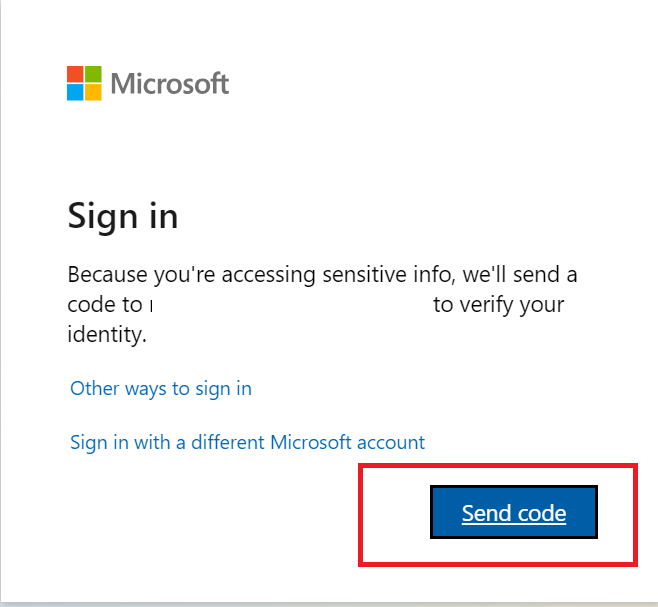This screenshot has height=607, width=658.
Task: Click the green square of the Microsoft logo
Action: [x=93, y=74]
